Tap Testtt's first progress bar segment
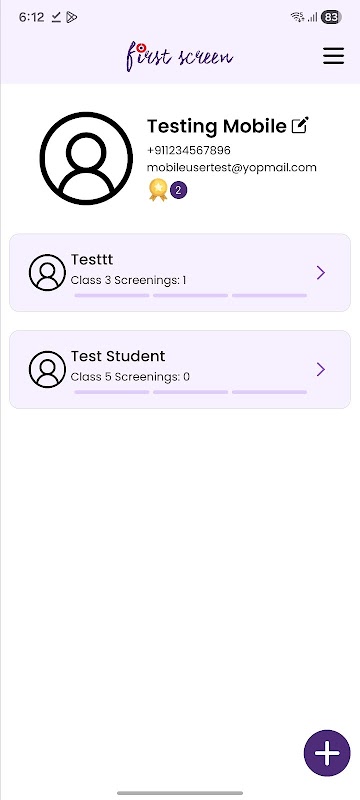 [x=112, y=295]
